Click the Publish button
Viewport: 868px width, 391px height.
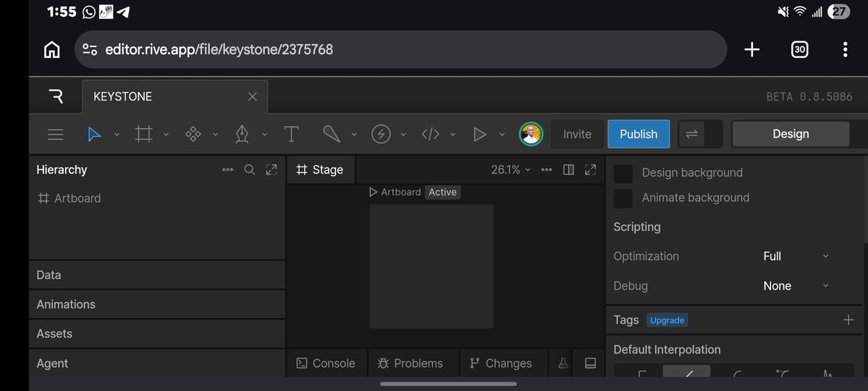(639, 134)
